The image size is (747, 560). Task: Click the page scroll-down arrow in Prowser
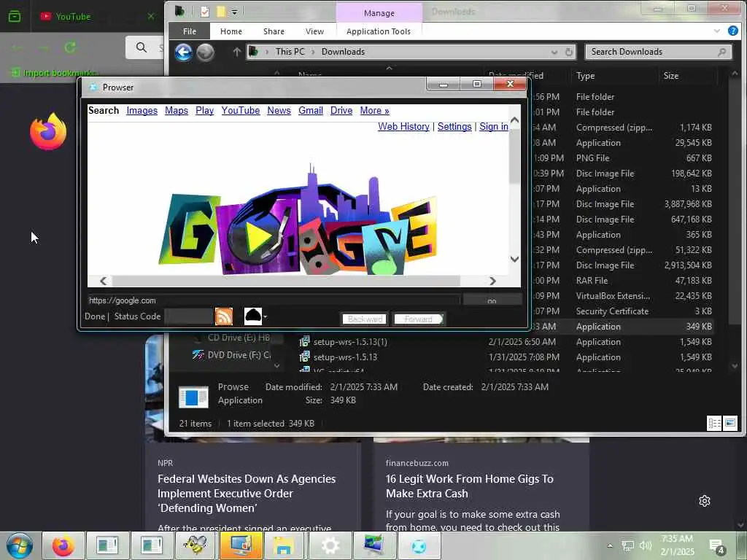(x=514, y=259)
